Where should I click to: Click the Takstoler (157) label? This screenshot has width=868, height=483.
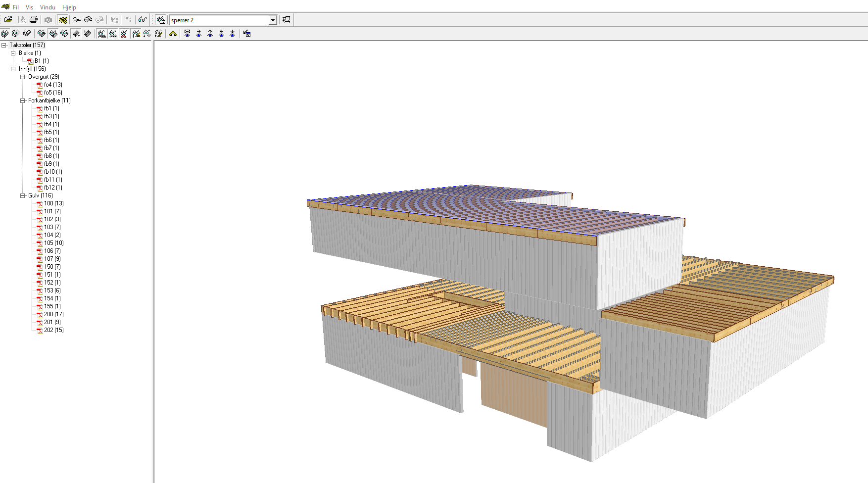click(27, 45)
